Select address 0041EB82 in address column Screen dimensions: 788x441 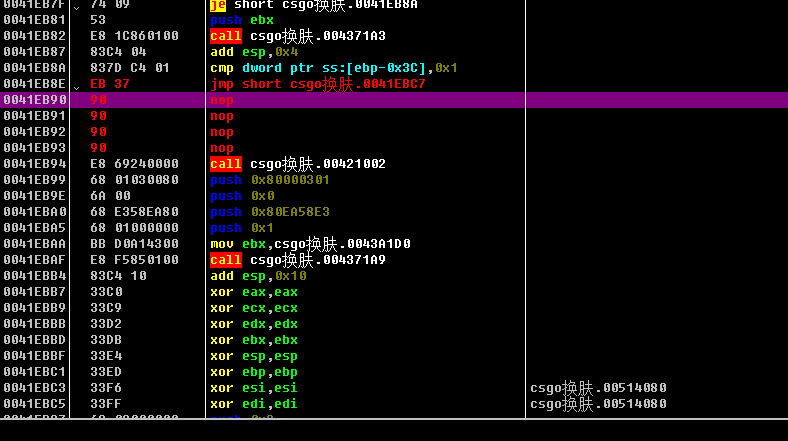[x=34, y=36]
